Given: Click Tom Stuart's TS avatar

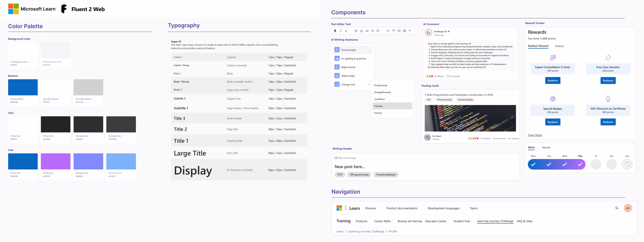Looking at the screenshot, I should click(427, 137).
